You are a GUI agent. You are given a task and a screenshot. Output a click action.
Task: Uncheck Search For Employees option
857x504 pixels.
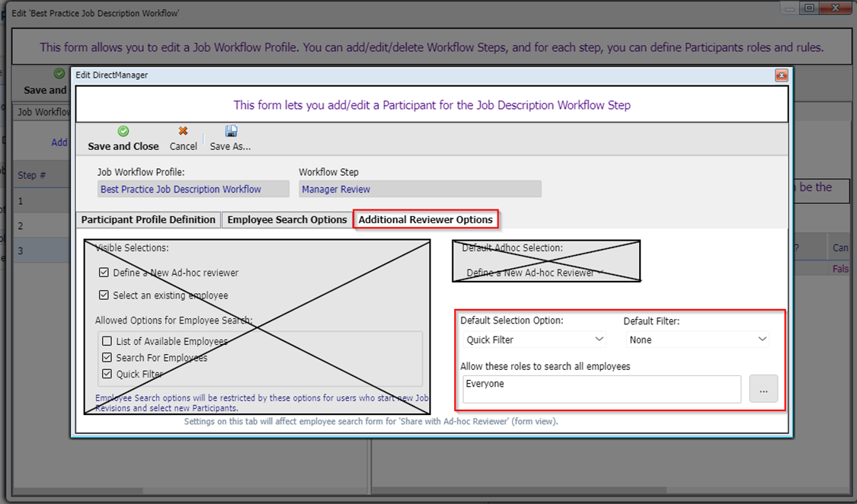pyautogui.click(x=107, y=358)
